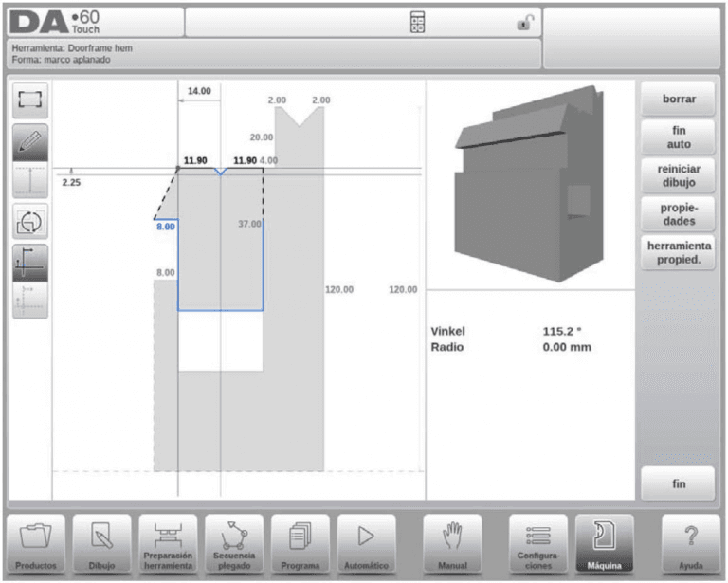This screenshot has width=728, height=583.
Task: Toggle the dotted grid axis tool
Action: (30, 301)
